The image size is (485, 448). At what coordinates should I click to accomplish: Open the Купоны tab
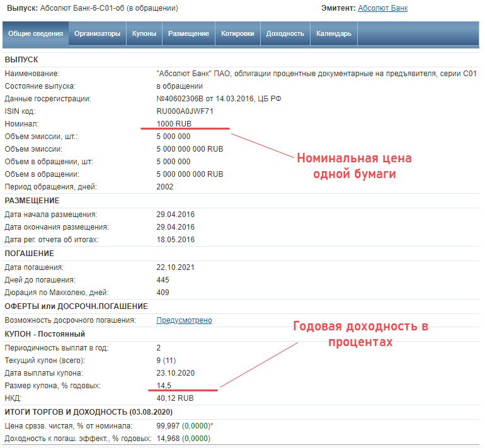coord(144,34)
